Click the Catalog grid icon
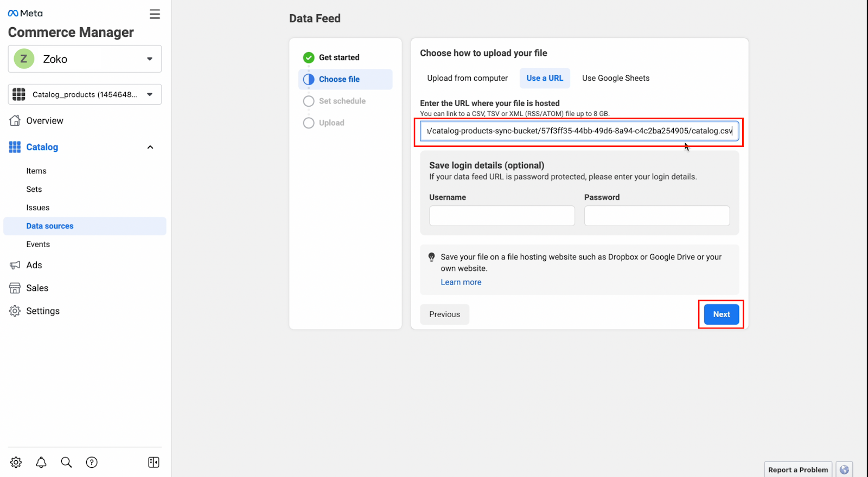Image resolution: width=868 pixels, height=477 pixels. [15, 147]
